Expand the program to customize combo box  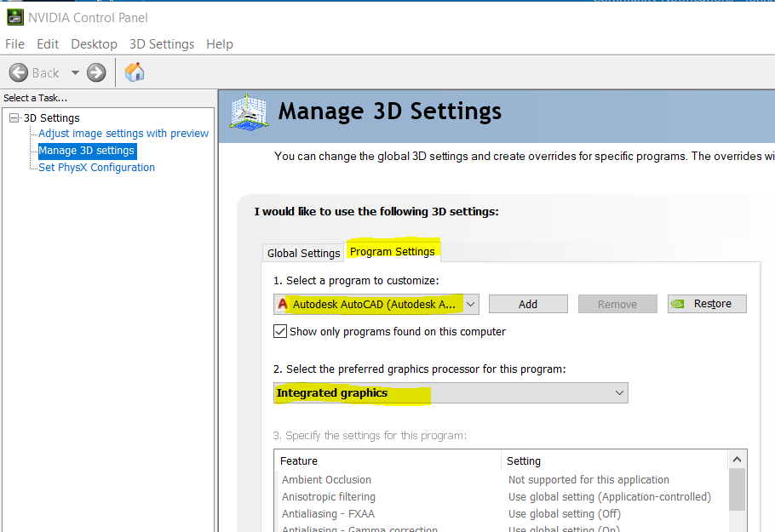pos(471,304)
